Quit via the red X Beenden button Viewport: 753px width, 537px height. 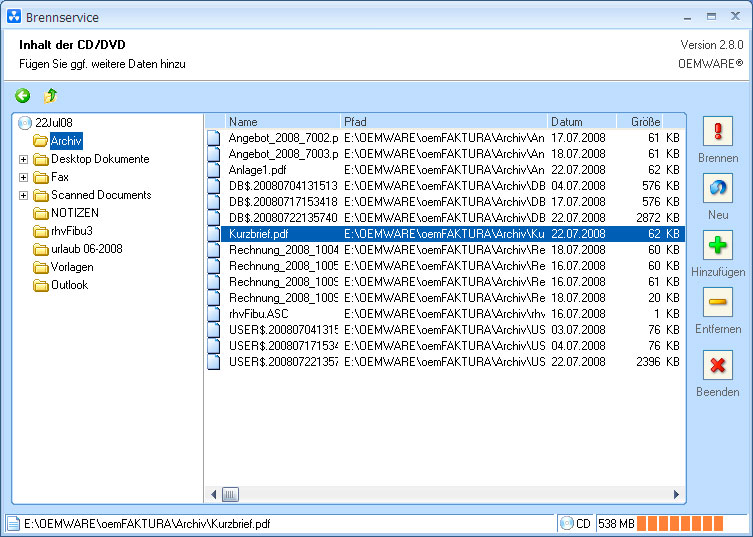pyautogui.click(x=717, y=365)
